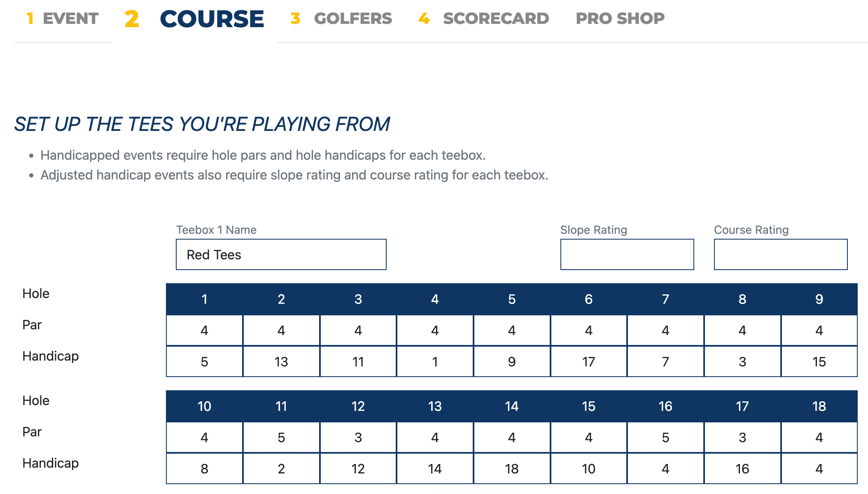868x494 pixels.
Task: Edit the par for hole 9
Action: (x=819, y=329)
